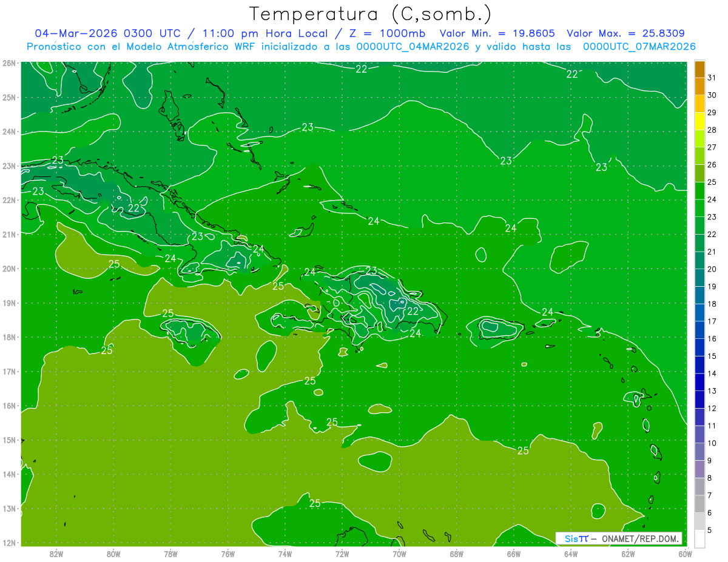This screenshot has height=562, width=728.
Task: Click the legend value 20
Action: (712, 269)
